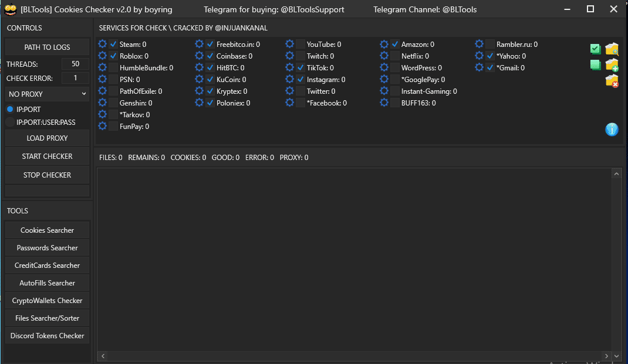Tick the WordPress checkbox
628x364 pixels.
(395, 67)
